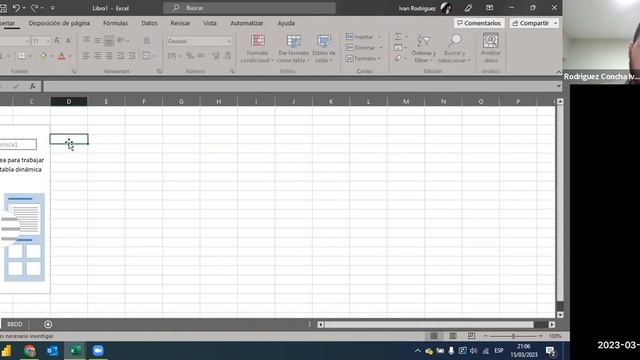Open the Revisar tab
Screen dimensions: 640x360
(180, 23)
